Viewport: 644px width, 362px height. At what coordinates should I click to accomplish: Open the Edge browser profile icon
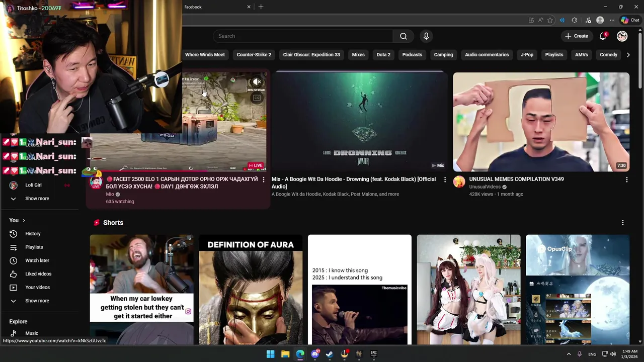[x=600, y=20]
